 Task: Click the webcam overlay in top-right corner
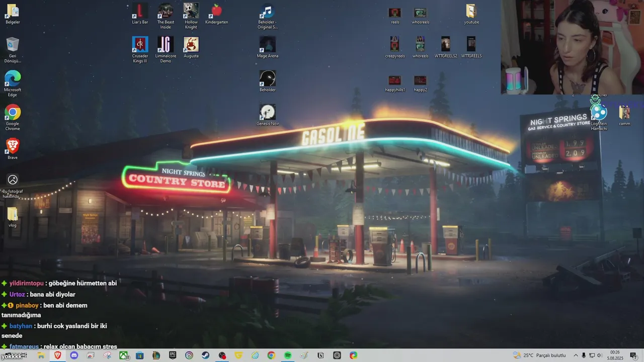(x=572, y=47)
